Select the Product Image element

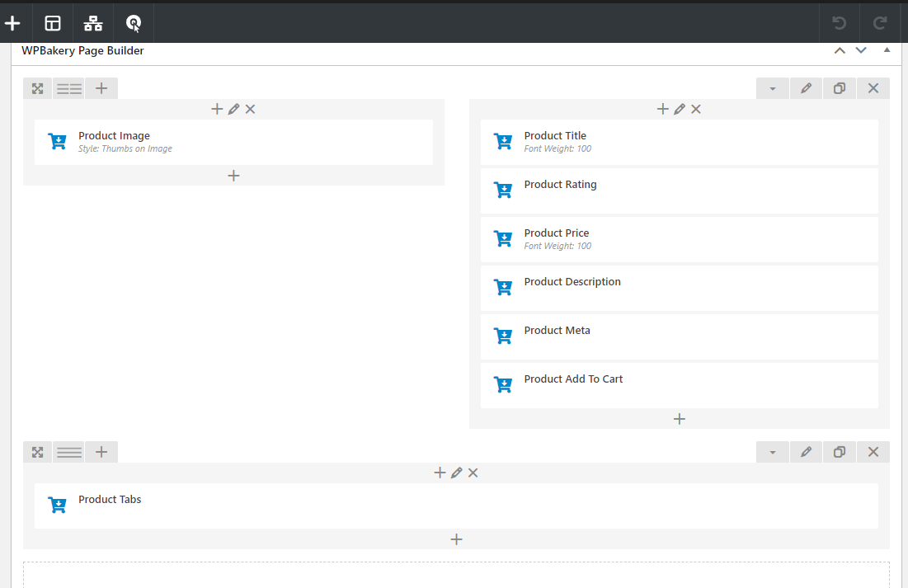pyautogui.click(x=233, y=142)
